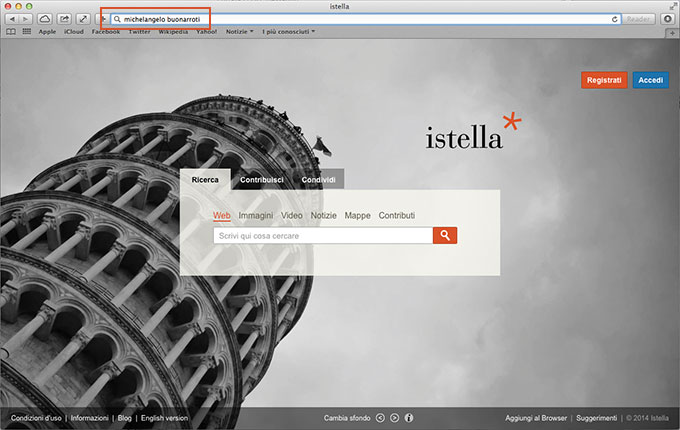Show Reading List book icon
Screen dimensions: 680x430
[x=11, y=32]
